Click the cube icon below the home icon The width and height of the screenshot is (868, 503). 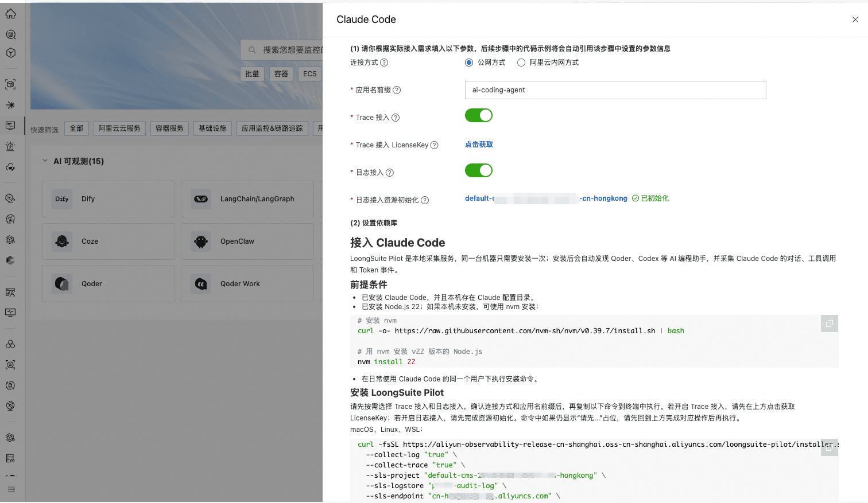(10, 53)
